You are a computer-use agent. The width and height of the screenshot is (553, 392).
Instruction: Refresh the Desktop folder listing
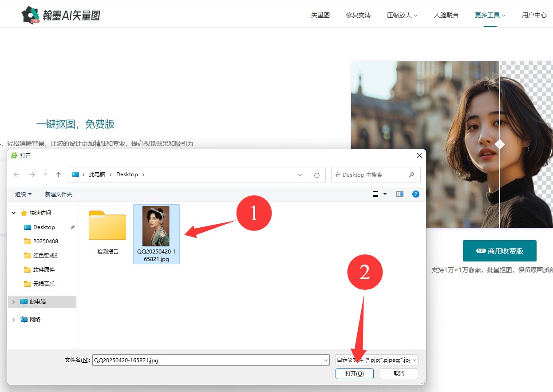tap(316, 175)
